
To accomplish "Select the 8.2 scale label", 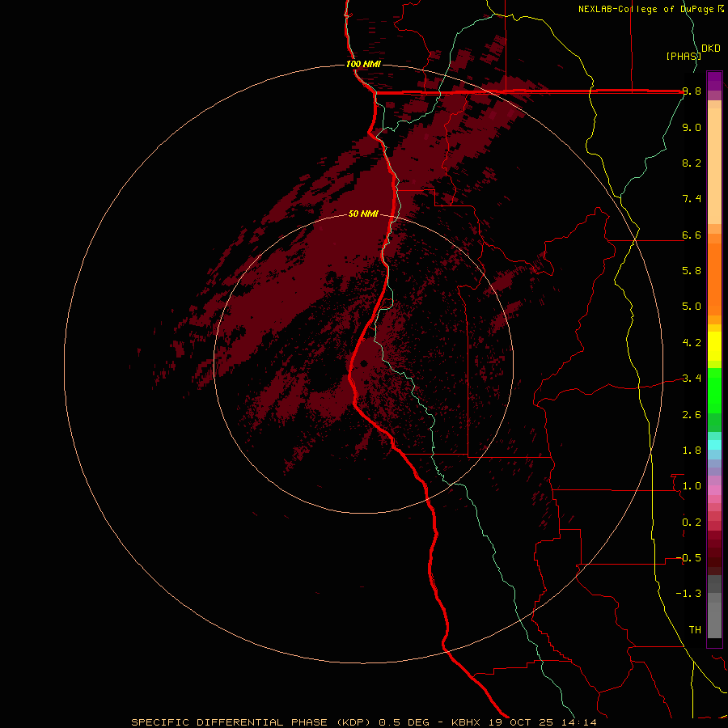I will [692, 163].
